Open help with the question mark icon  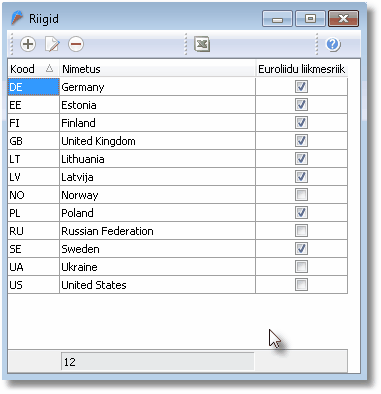coord(333,44)
